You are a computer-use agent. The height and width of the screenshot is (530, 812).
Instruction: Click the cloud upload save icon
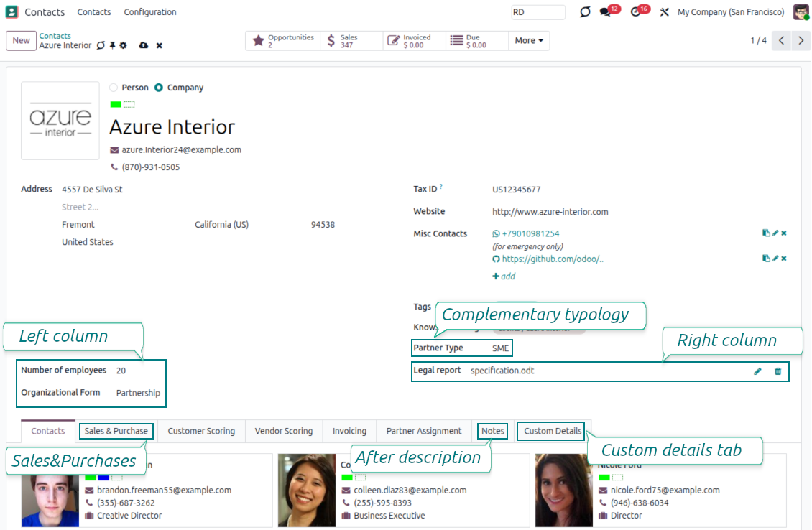[143, 45]
